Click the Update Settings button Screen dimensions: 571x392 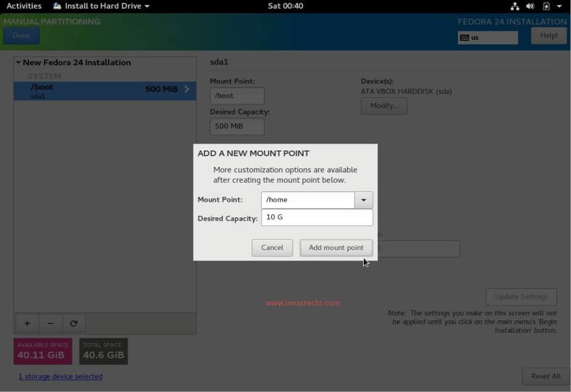tap(521, 297)
